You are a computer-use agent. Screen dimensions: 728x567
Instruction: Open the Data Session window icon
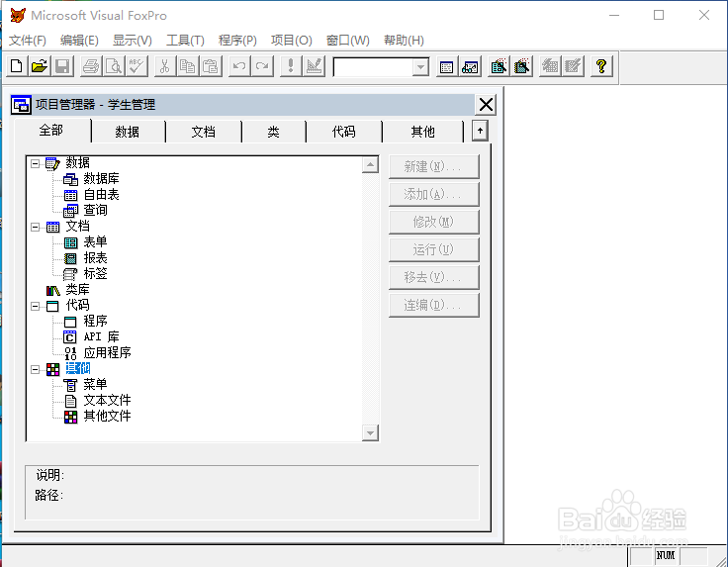point(470,66)
